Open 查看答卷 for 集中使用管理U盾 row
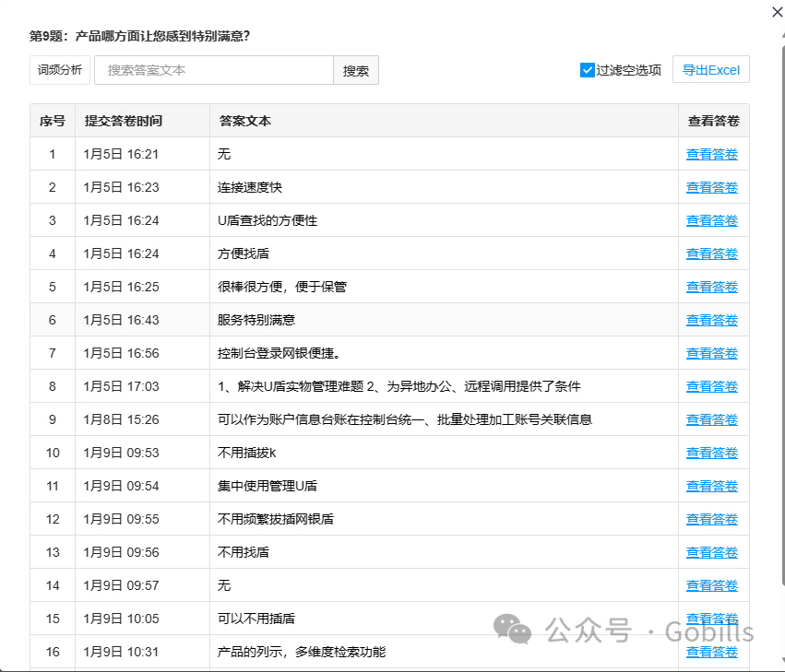Viewport: 785px width, 672px height. (x=711, y=487)
